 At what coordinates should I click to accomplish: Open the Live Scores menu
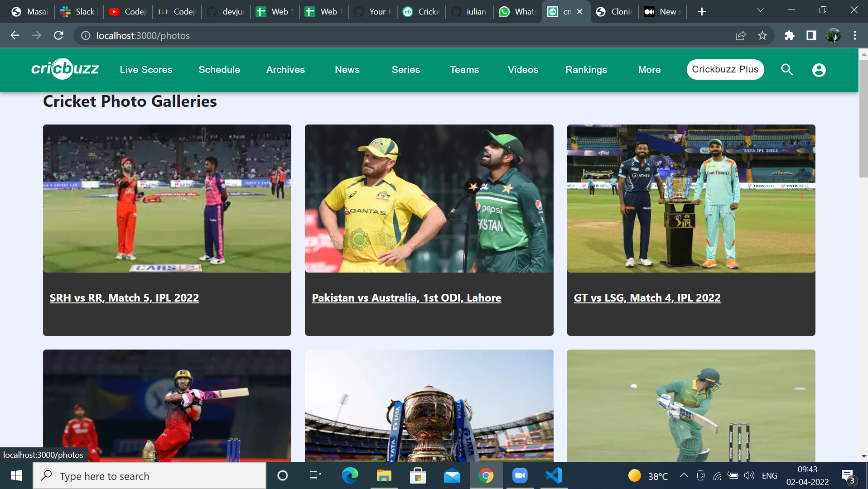[x=146, y=70]
